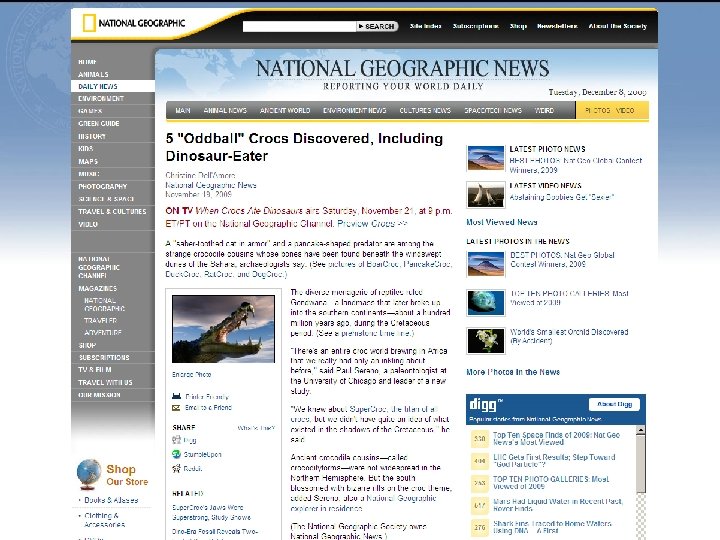Open the Photos tab in yellow bar

(597, 111)
